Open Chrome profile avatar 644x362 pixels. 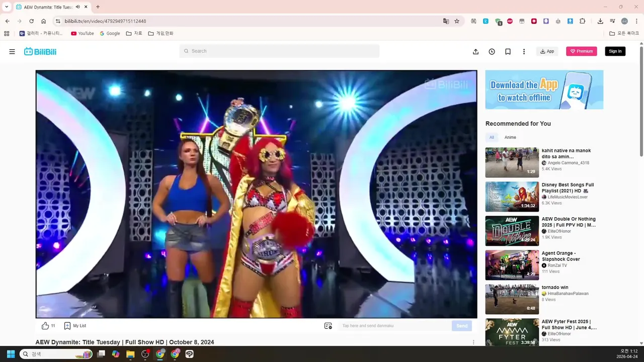(624, 21)
